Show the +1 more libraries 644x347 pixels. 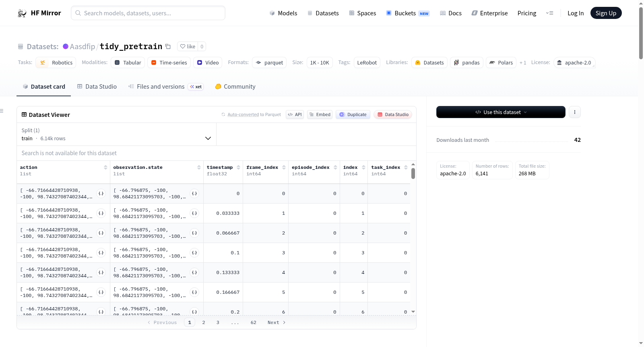[523, 62]
